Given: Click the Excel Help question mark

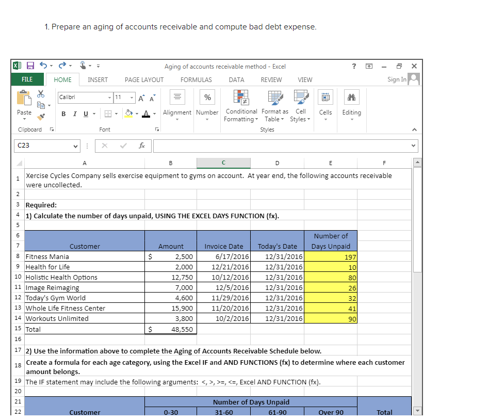Looking at the screenshot, I should pyautogui.click(x=354, y=66).
